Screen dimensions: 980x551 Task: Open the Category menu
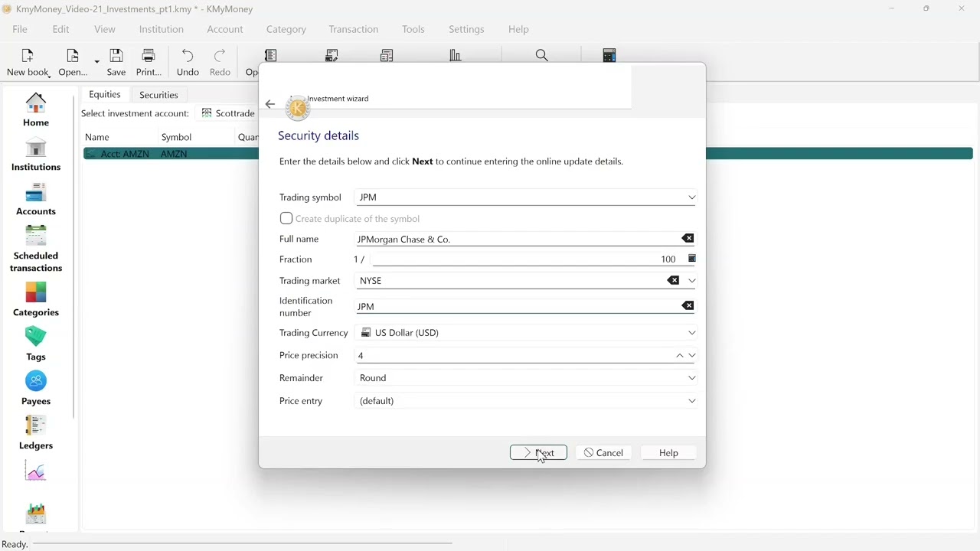click(x=286, y=29)
